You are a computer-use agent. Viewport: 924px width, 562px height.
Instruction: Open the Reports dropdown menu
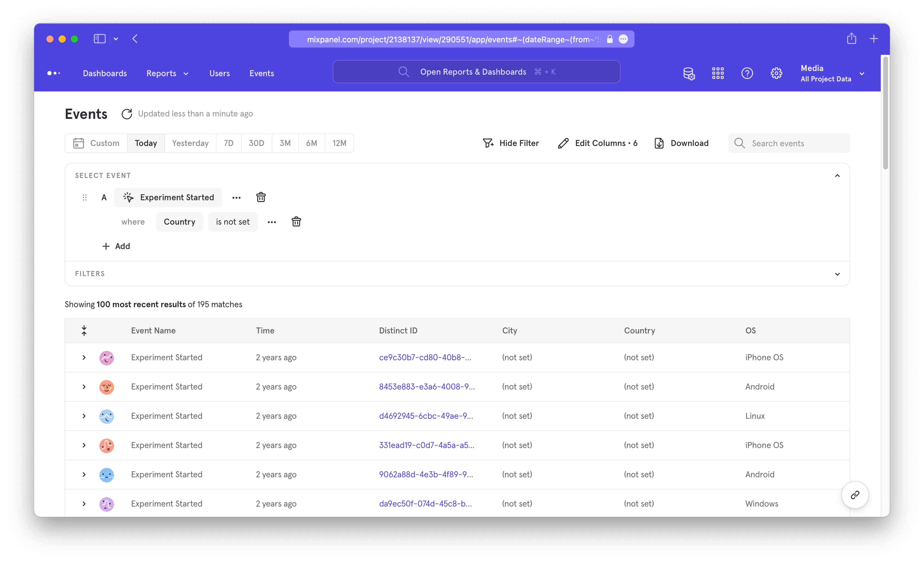tap(167, 73)
